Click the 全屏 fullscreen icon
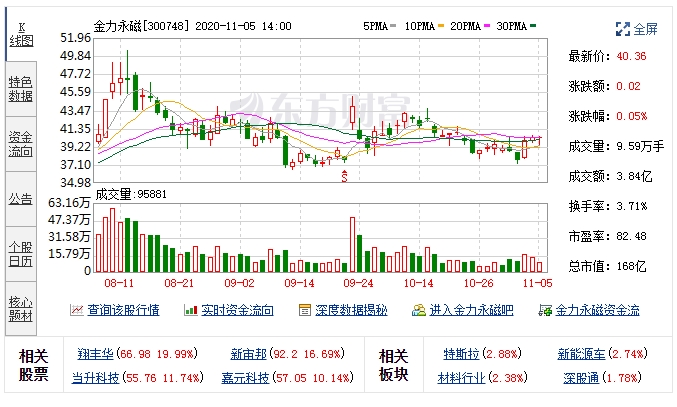 [x=623, y=30]
